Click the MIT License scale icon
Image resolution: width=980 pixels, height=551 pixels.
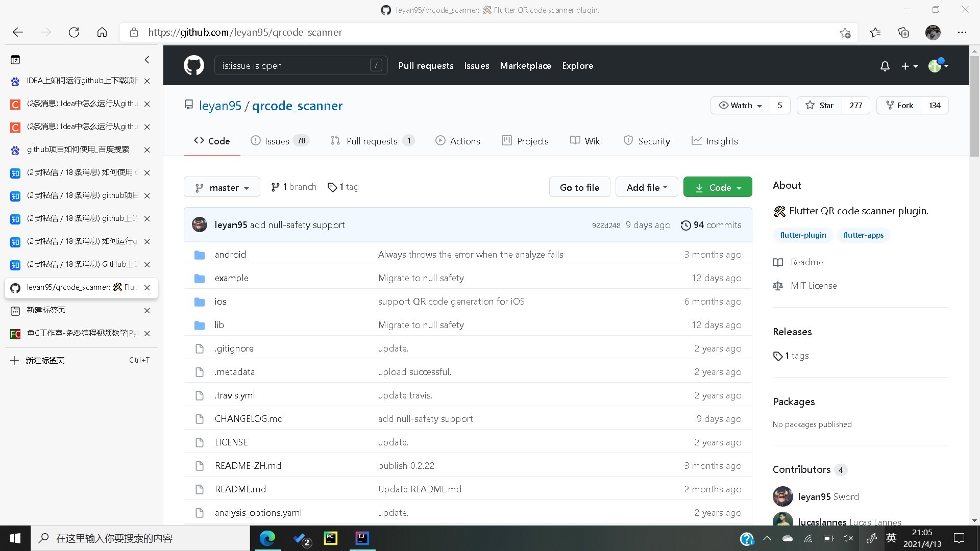778,285
